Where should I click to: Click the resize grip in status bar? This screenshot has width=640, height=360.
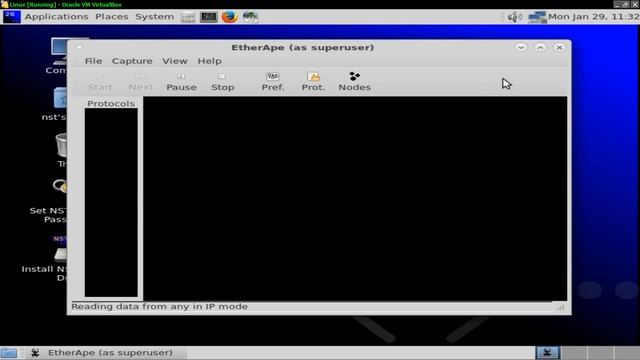pos(560,308)
